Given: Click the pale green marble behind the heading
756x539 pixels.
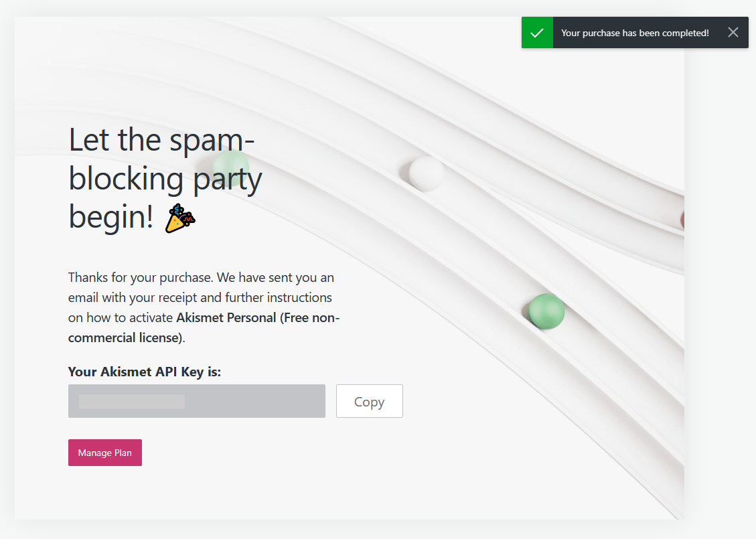Looking at the screenshot, I should (x=232, y=163).
